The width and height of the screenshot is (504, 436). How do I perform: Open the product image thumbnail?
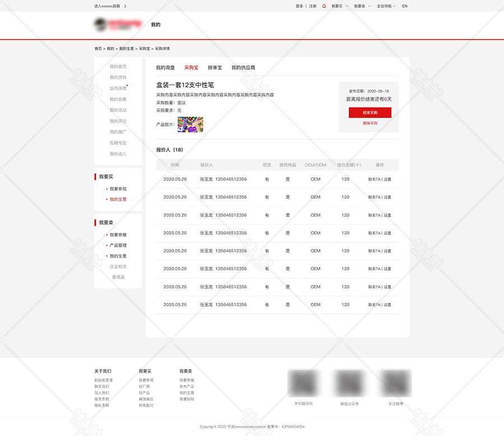point(190,124)
